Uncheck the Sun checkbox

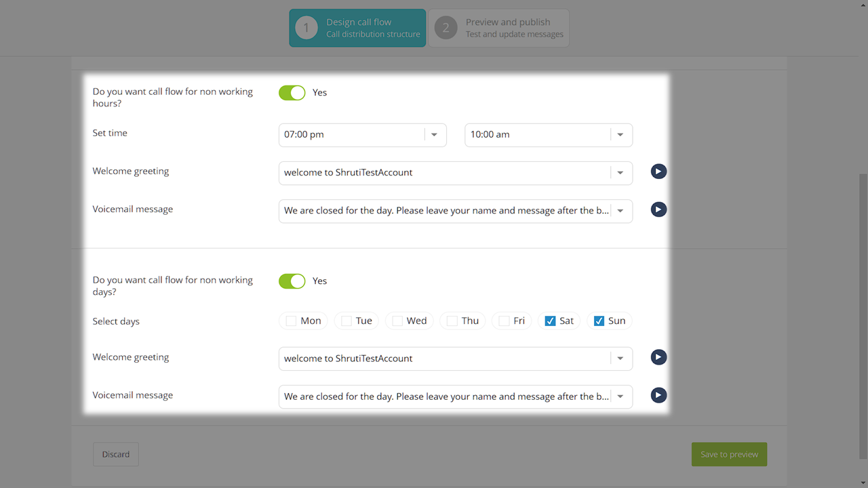(x=599, y=321)
